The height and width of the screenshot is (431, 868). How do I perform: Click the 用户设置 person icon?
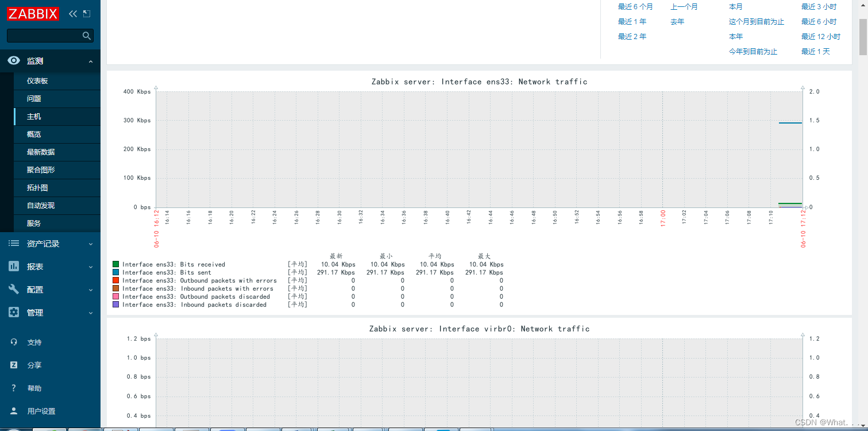click(14, 411)
